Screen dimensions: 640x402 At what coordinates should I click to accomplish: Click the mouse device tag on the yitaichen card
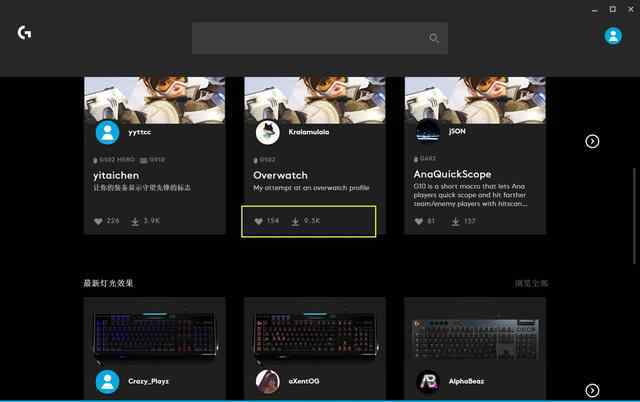114,160
